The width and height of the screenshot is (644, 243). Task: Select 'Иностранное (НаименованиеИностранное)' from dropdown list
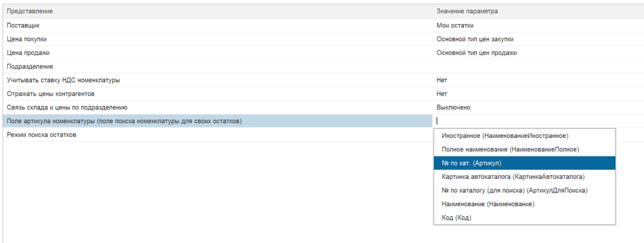click(505, 136)
